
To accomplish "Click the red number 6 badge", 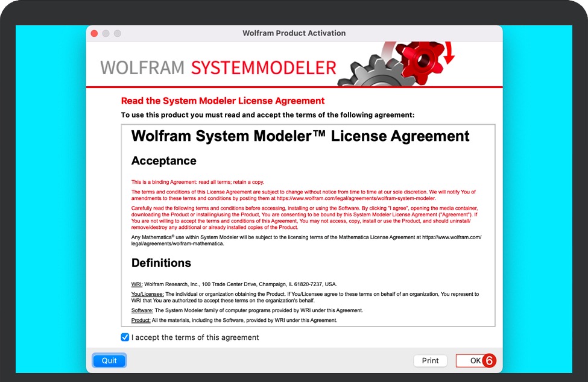I will [x=488, y=361].
